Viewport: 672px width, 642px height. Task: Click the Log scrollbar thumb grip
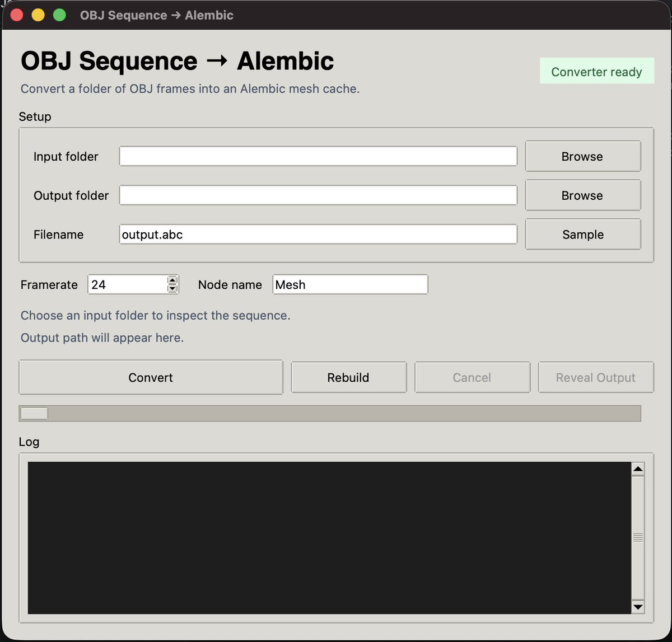638,537
